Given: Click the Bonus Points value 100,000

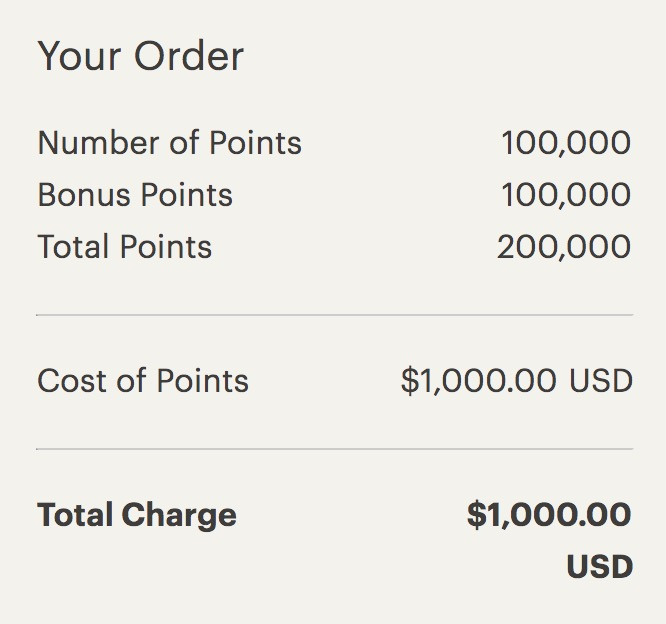Looking at the screenshot, I should pyautogui.click(x=566, y=195).
